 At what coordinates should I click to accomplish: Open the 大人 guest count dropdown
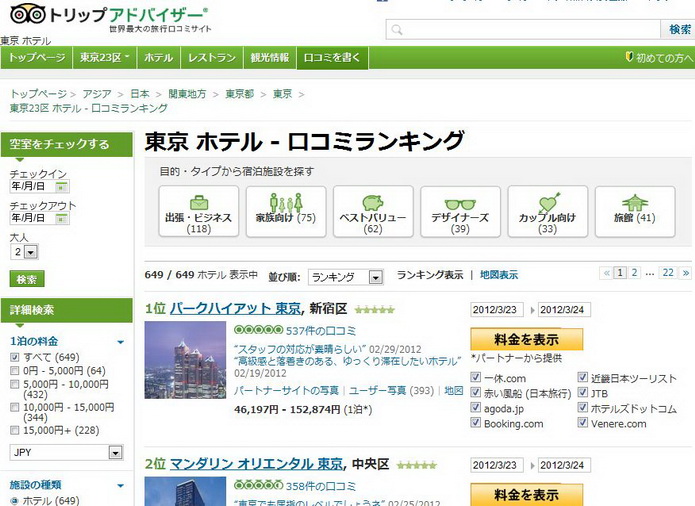[x=24, y=252]
